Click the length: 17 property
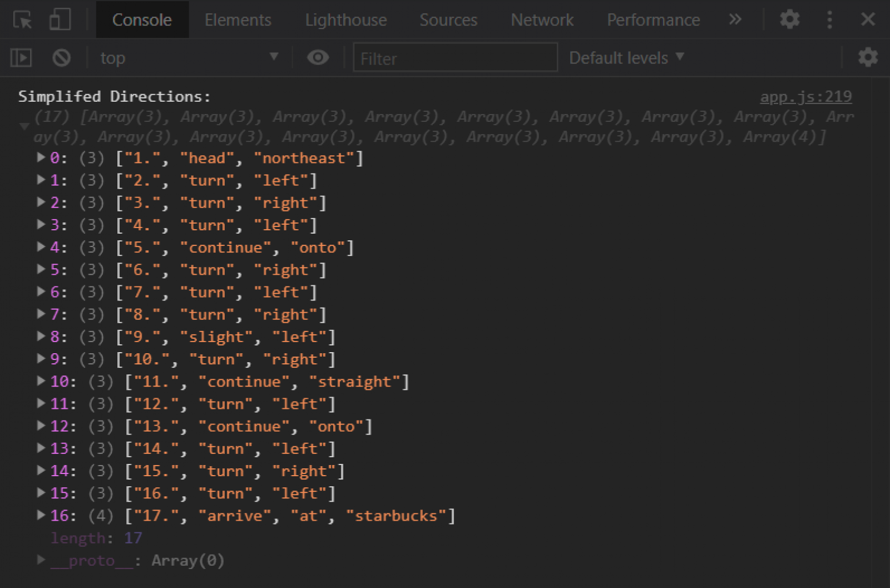The height and width of the screenshot is (588, 890). [x=96, y=538]
